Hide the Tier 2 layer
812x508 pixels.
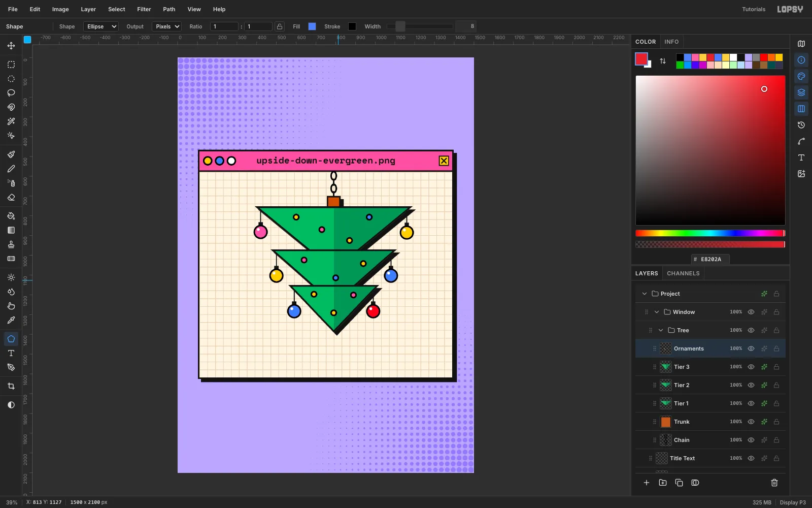click(751, 385)
